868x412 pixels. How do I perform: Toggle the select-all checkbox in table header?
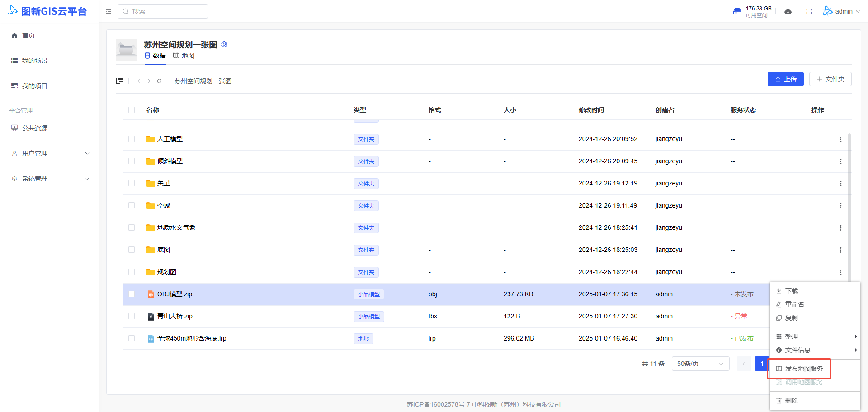132,110
